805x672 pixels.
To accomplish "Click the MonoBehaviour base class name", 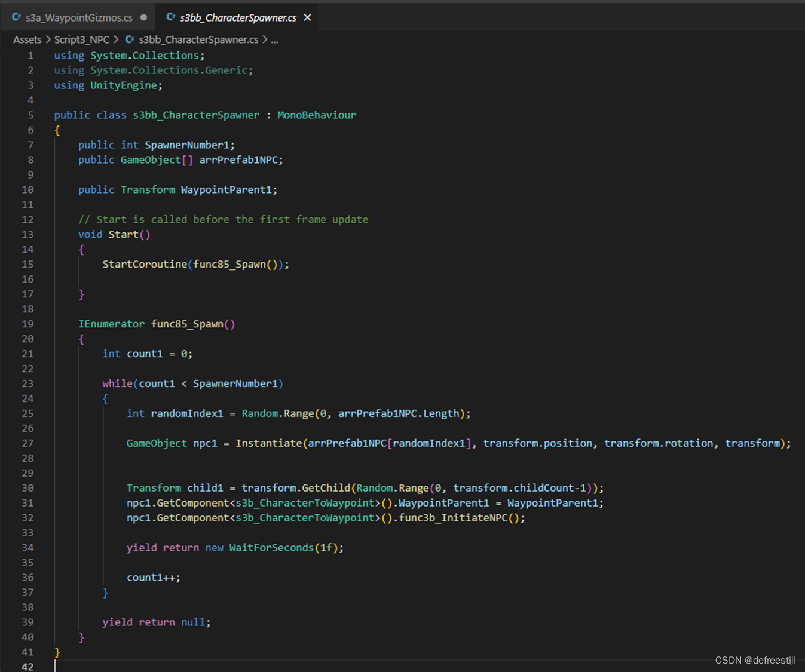I will (x=316, y=115).
